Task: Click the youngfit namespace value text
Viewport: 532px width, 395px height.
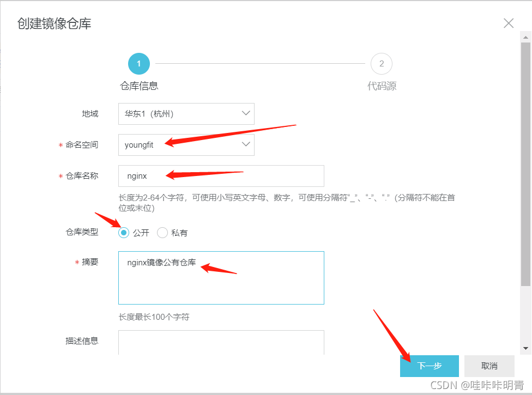Action: (140, 144)
